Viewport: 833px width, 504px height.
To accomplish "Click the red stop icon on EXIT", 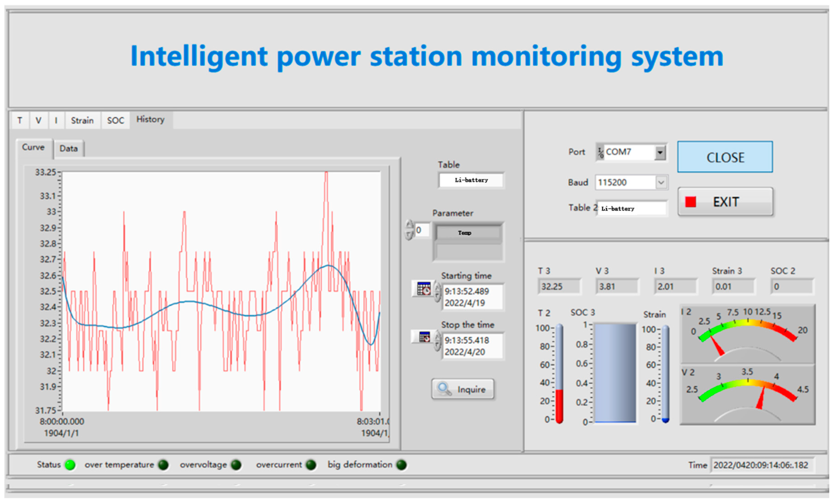I will pyautogui.click(x=690, y=202).
